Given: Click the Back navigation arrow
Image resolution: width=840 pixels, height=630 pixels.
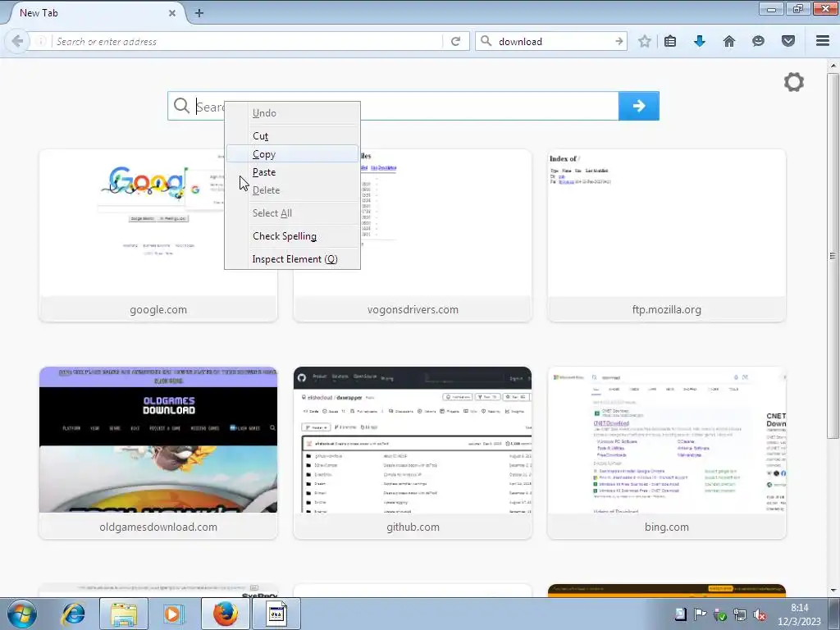Looking at the screenshot, I should [17, 41].
